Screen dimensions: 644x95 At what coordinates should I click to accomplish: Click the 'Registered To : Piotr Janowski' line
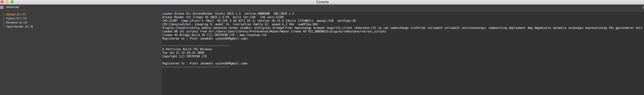[205, 63]
